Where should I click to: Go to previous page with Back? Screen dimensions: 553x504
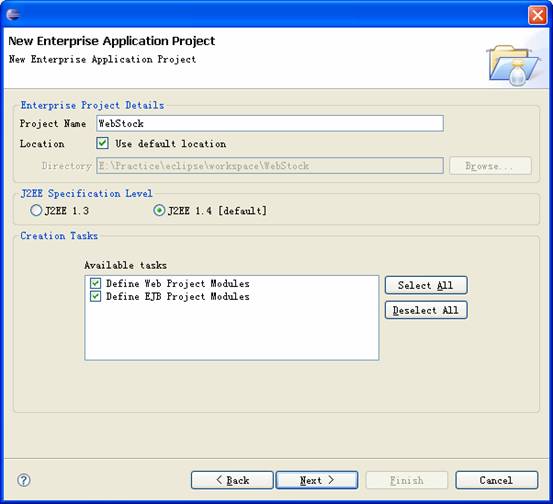tap(232, 480)
